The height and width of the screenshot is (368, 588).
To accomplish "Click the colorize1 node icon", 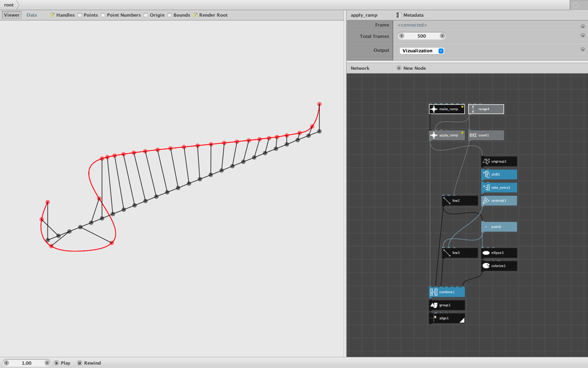I will point(486,266).
